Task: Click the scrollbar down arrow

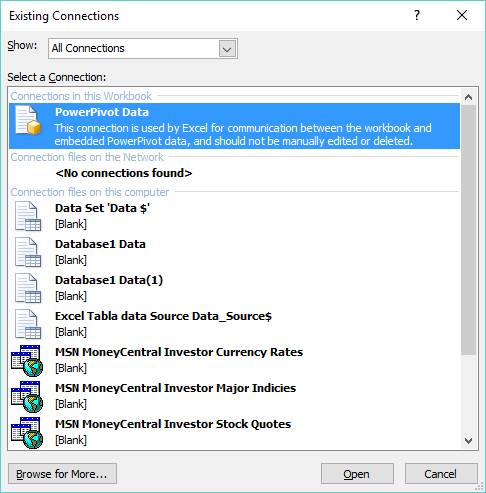Action: coord(468,441)
